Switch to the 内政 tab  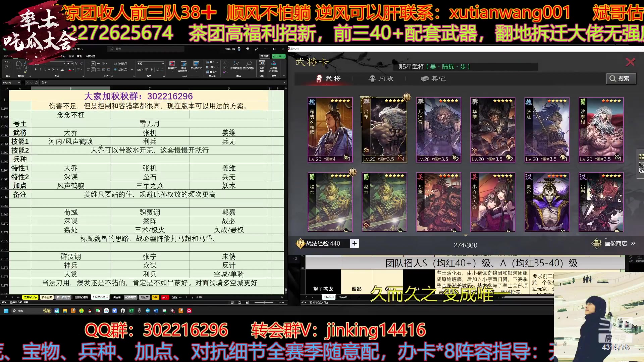380,78
